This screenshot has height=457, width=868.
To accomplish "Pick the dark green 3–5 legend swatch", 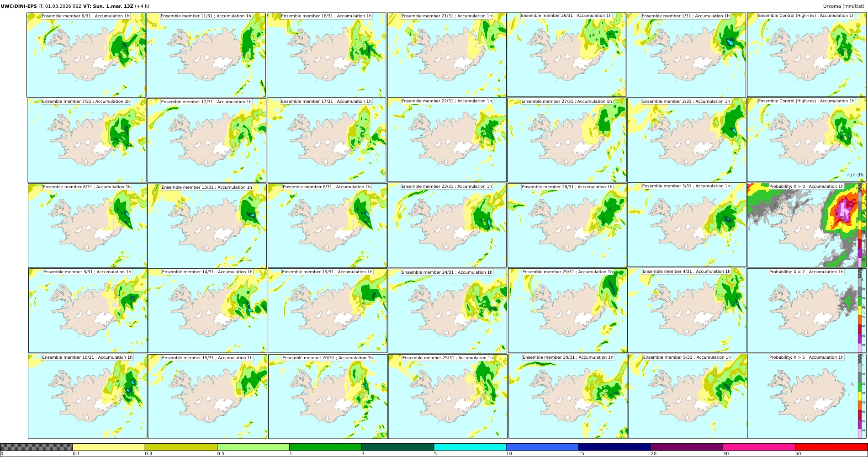I will coord(397,447).
